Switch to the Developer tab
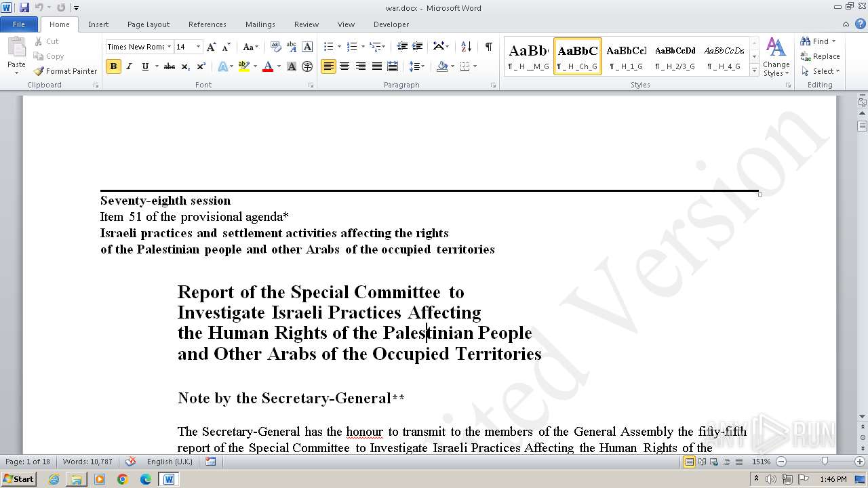This screenshot has height=488, width=868. [391, 24]
